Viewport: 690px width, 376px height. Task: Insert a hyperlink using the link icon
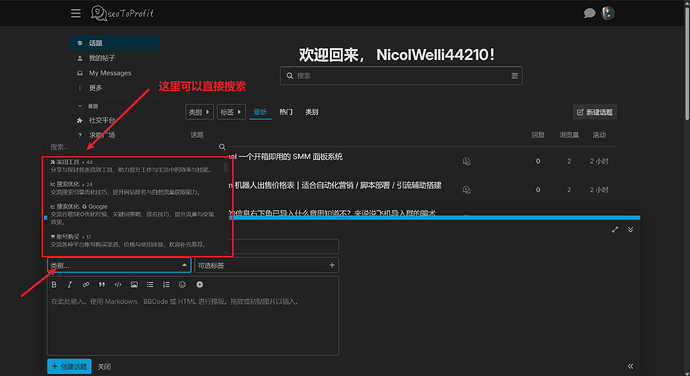(86, 285)
